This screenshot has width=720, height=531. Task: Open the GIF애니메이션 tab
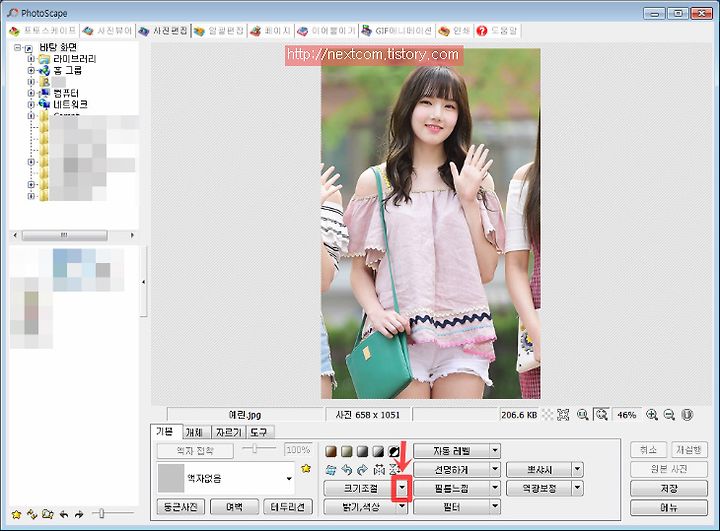[397, 31]
